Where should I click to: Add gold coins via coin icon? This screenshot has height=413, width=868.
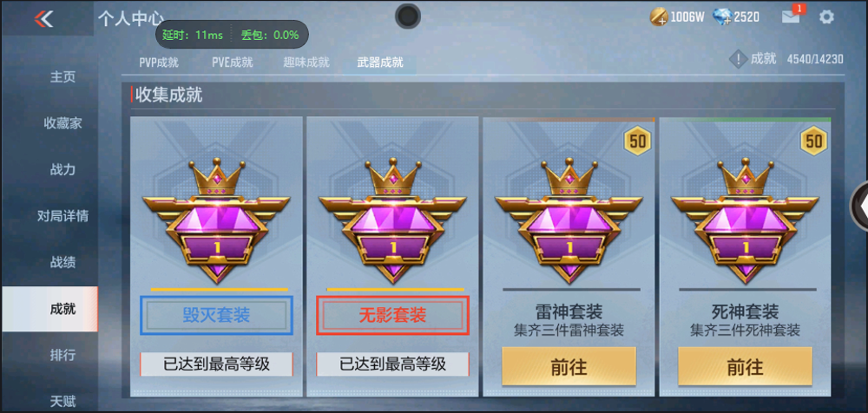click(659, 17)
